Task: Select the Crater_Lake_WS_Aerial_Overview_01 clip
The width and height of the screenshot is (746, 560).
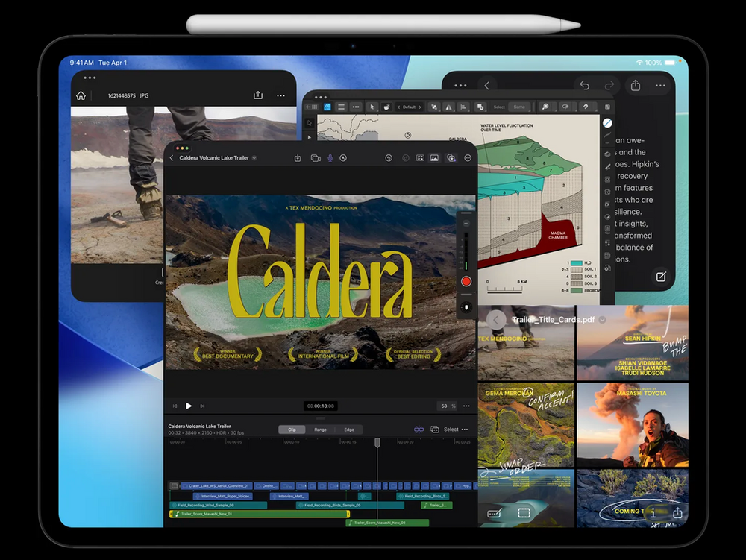Action: click(x=216, y=486)
